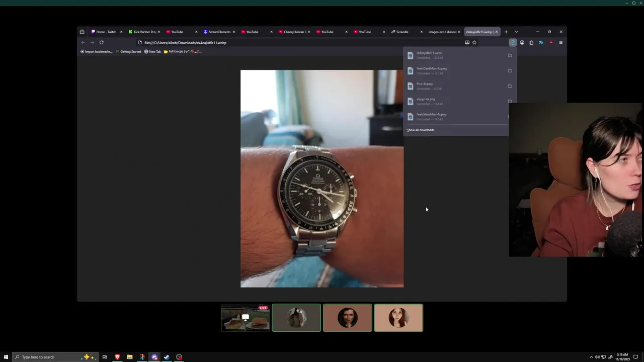The width and height of the screenshot is (644, 362).
Task: Open the Windows Start menu
Action: pos(6,357)
